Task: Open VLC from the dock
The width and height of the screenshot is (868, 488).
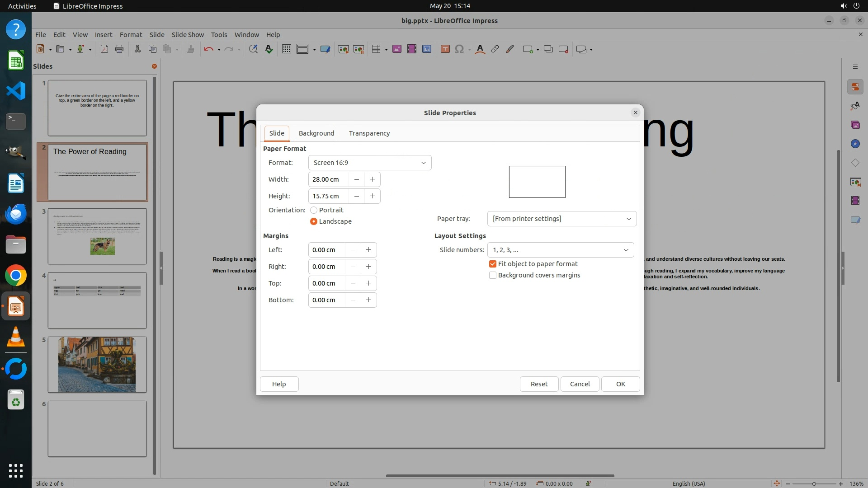Action: 16,338
